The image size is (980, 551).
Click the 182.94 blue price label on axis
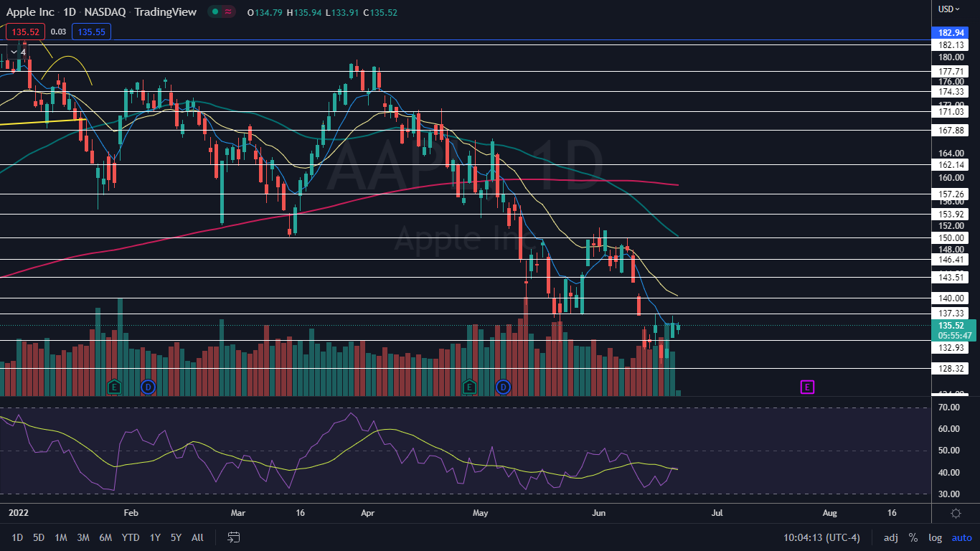point(949,33)
